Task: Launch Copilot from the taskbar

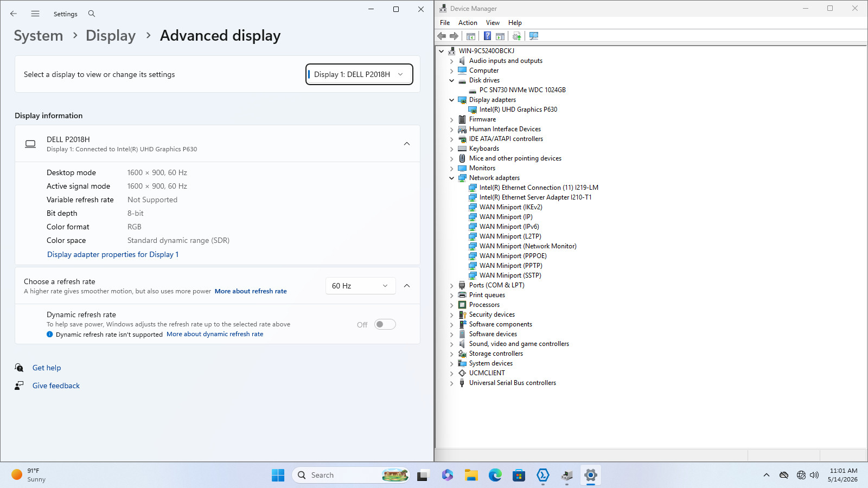Action: point(447,475)
